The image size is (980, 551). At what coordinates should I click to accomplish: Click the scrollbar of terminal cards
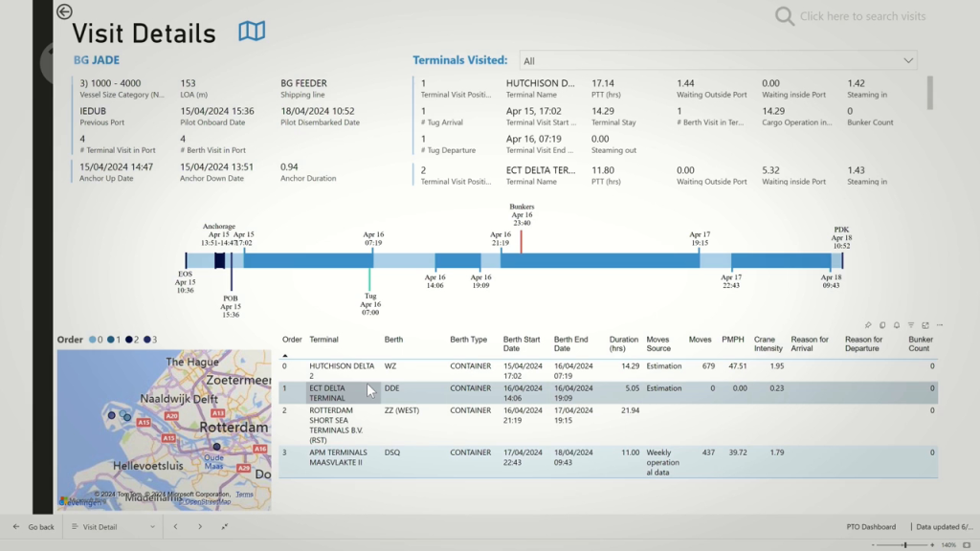(x=930, y=93)
